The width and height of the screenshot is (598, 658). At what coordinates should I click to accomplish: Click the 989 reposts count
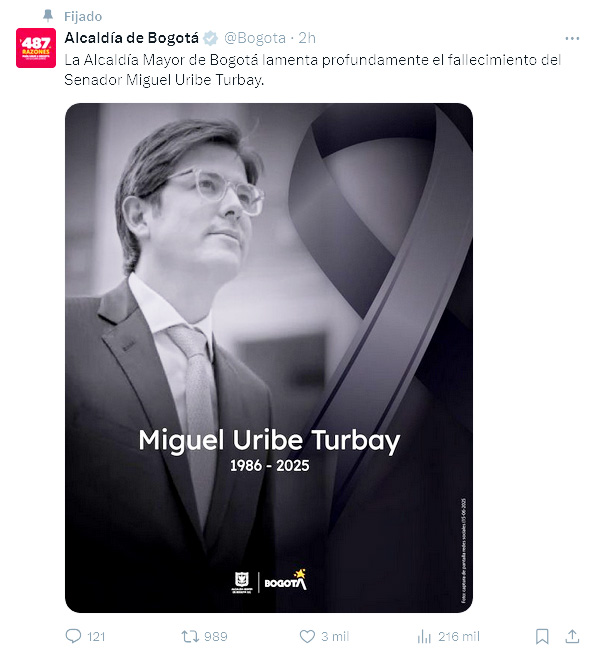pos(216,637)
